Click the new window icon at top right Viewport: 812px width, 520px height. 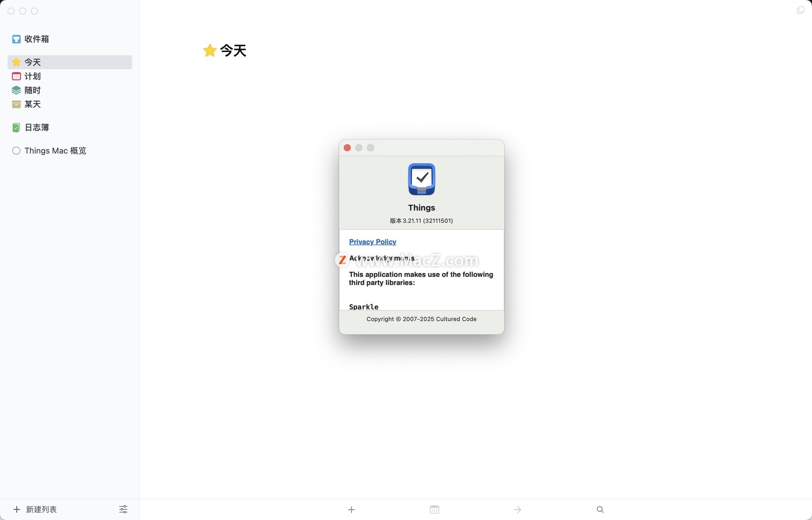(x=801, y=10)
